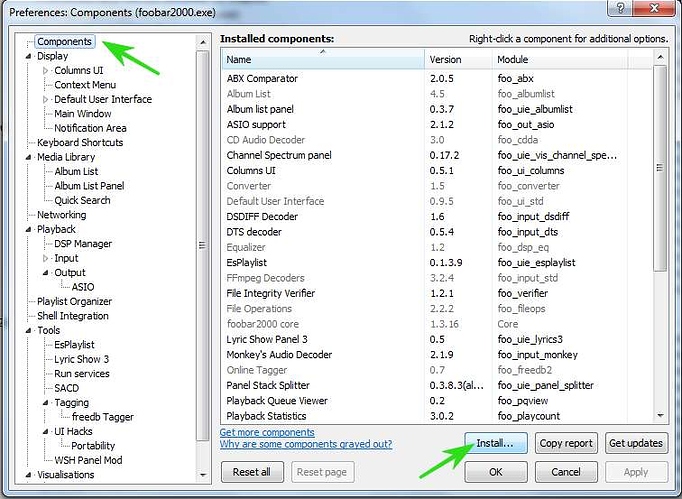
Task: Collapse the Playback tree node
Action: click(29, 229)
